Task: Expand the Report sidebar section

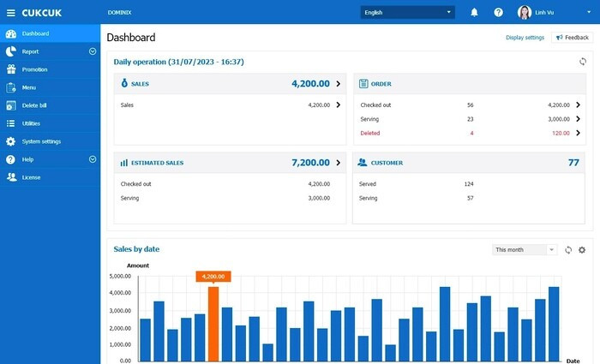Action: click(x=93, y=51)
